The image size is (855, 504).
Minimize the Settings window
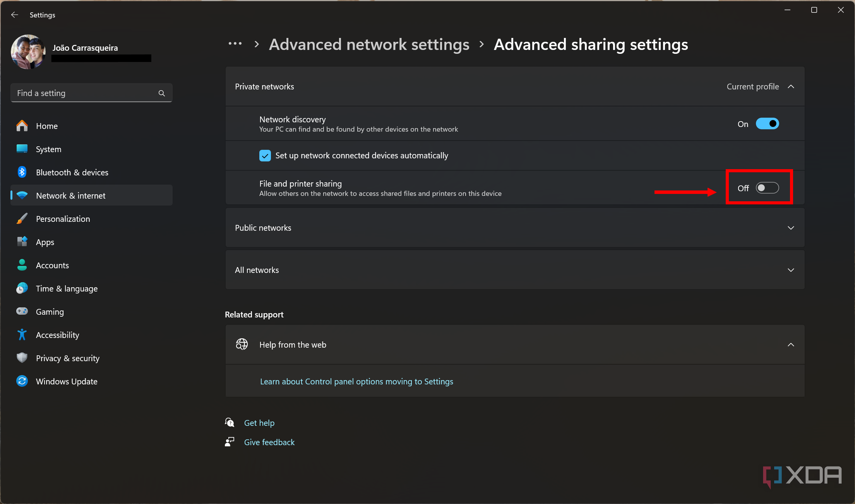point(787,10)
